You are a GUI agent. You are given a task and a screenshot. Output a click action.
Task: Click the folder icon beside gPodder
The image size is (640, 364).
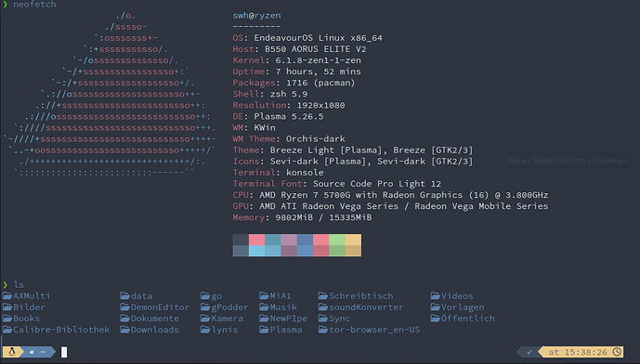(x=205, y=306)
